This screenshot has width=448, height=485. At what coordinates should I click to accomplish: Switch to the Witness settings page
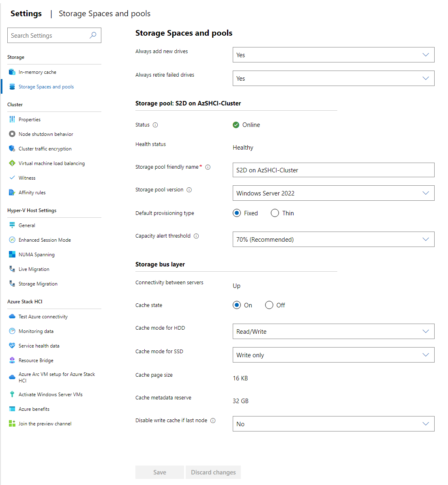pos(28,178)
